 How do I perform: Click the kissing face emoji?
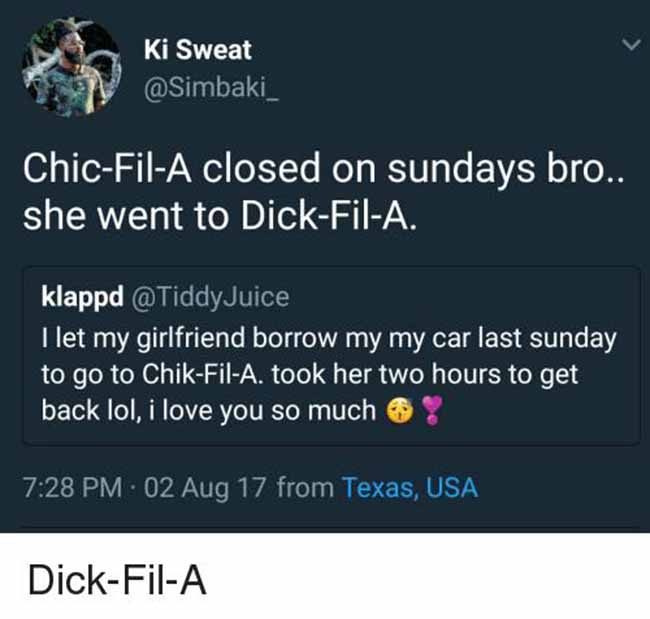click(400, 412)
